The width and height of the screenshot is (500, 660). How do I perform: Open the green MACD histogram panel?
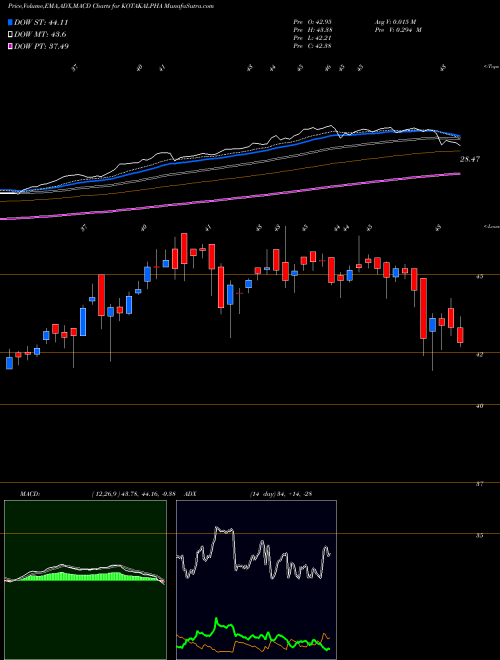85,580
